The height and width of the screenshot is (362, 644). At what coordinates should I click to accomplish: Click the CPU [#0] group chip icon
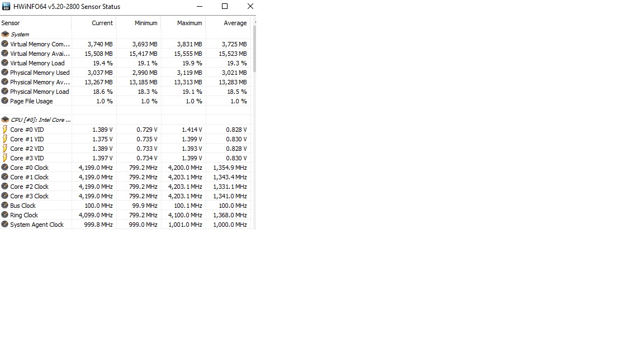(5, 120)
